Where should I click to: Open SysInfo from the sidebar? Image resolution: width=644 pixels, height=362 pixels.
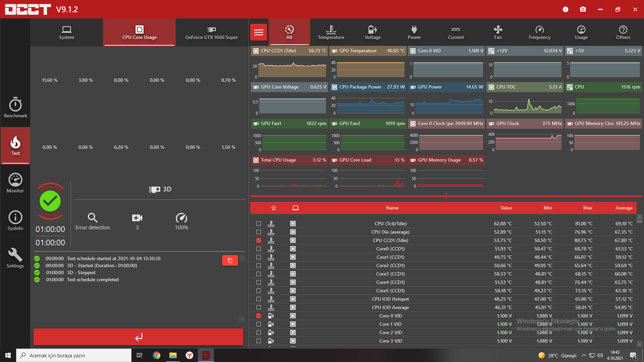point(15,221)
